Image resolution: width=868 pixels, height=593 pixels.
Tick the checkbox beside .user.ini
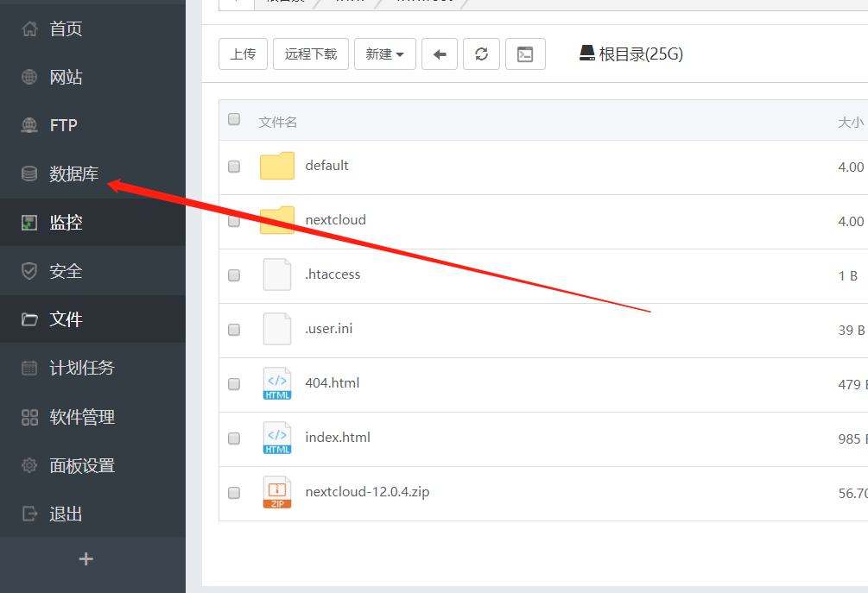tap(234, 330)
